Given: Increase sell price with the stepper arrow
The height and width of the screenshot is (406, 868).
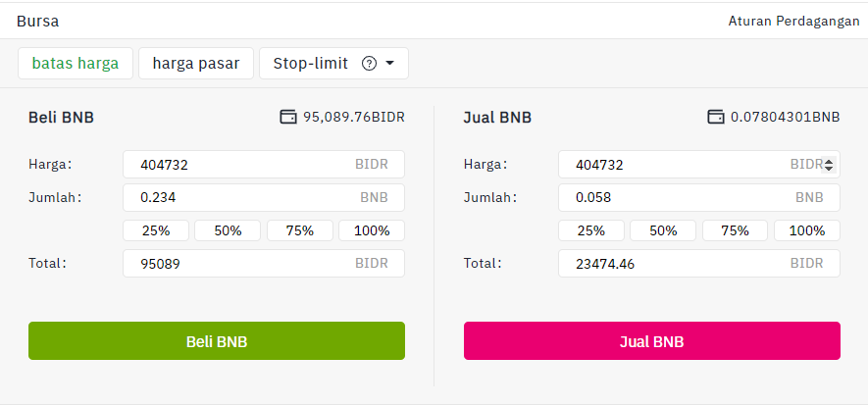Looking at the screenshot, I should [x=829, y=162].
